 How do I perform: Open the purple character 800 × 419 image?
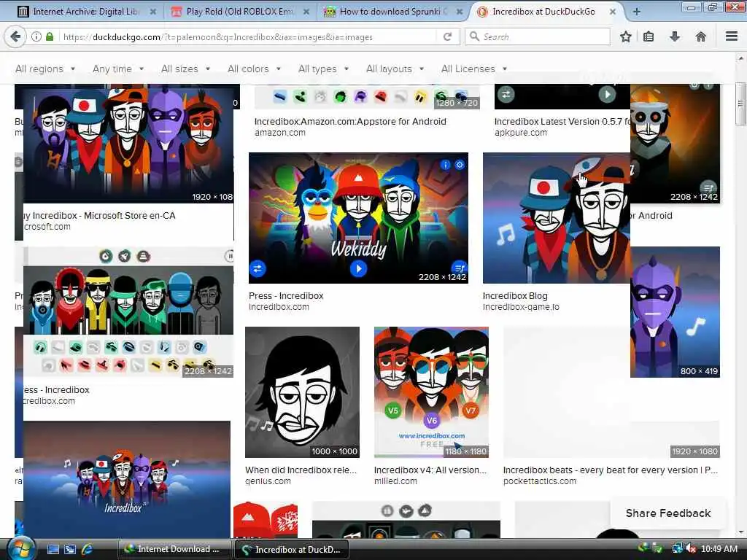click(x=675, y=312)
